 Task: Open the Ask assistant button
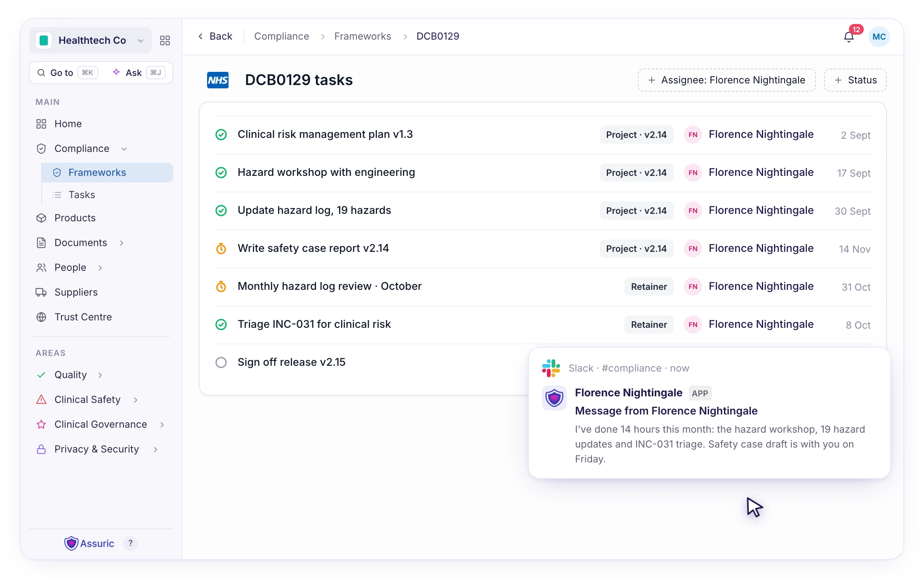139,73
